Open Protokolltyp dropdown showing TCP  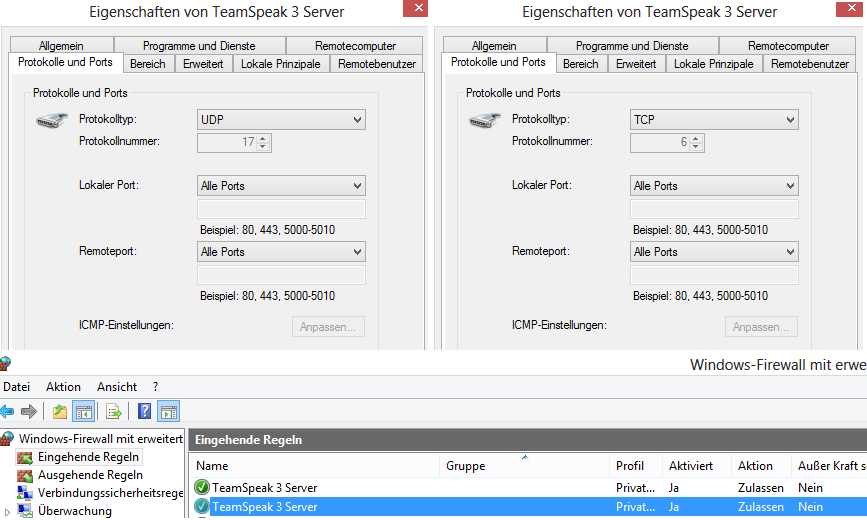click(x=714, y=119)
